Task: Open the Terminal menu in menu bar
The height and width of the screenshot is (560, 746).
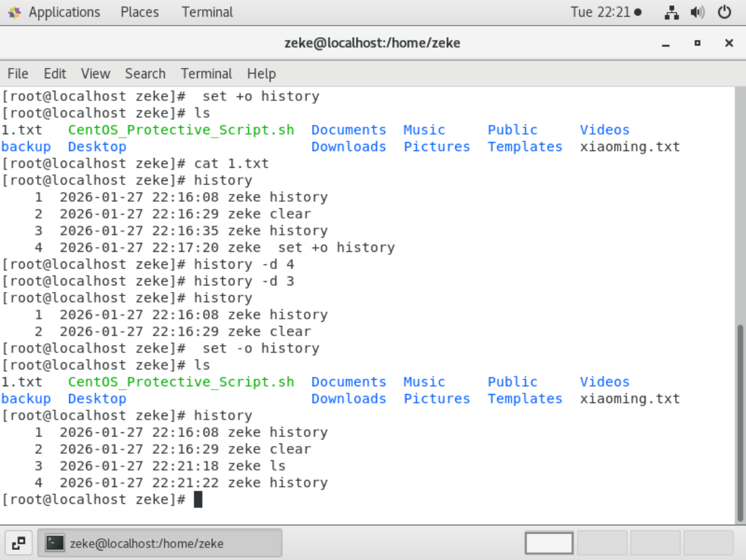Action: pos(206,73)
